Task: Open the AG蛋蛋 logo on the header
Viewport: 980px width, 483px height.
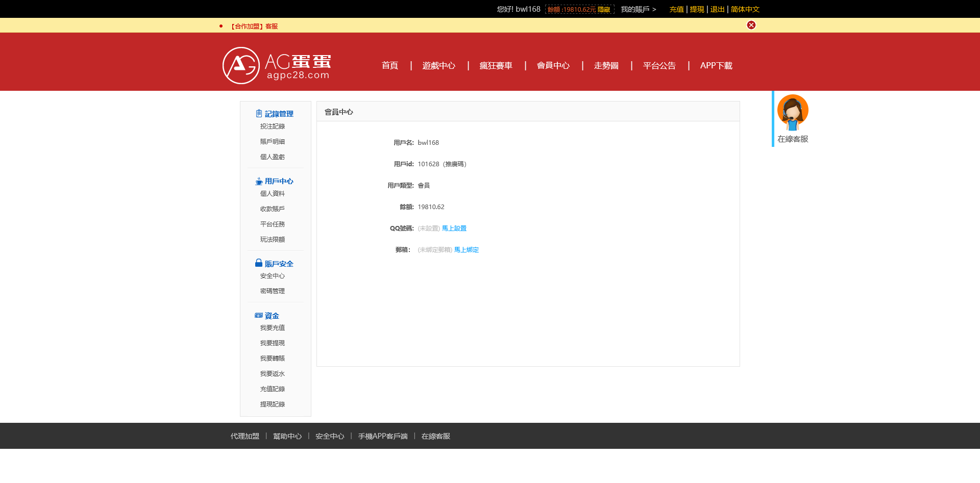Action: [276, 65]
